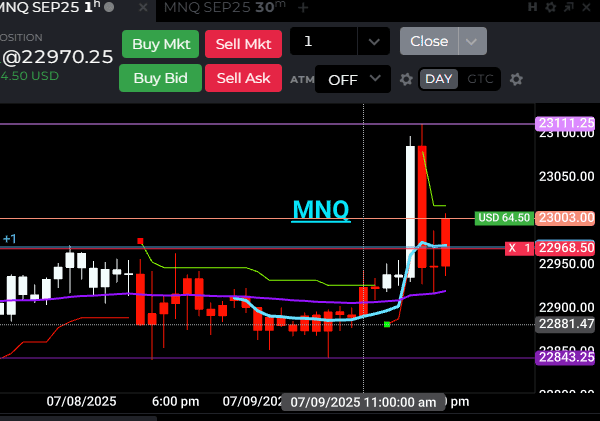Switch to the MNQ SEP25 1h tab
This screenshot has height=421, width=600.
[50, 7]
